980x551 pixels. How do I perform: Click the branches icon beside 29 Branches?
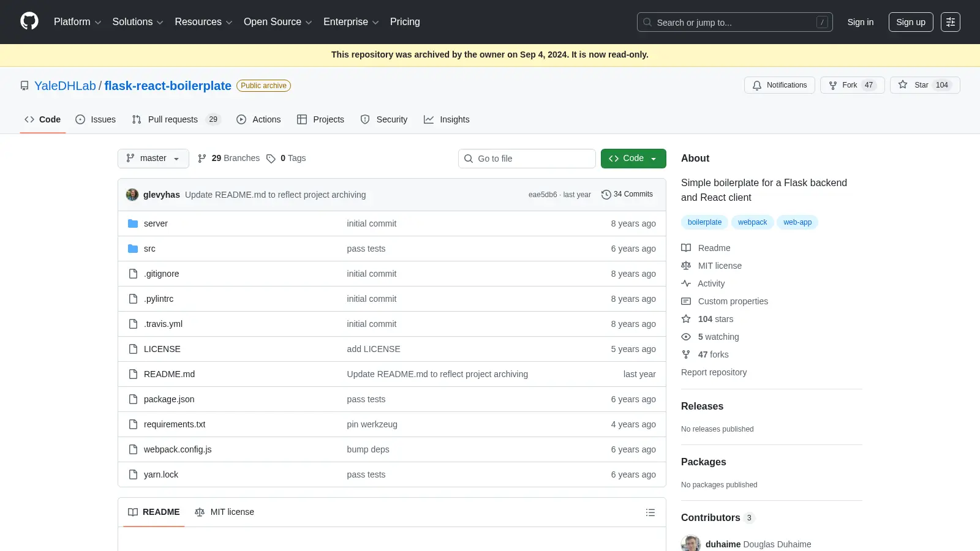coord(202,159)
